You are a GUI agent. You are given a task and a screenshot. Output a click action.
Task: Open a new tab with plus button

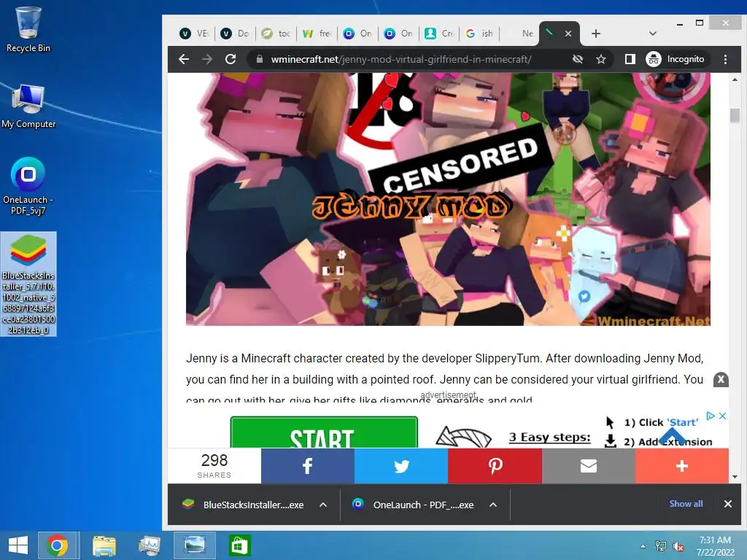pyautogui.click(x=595, y=34)
